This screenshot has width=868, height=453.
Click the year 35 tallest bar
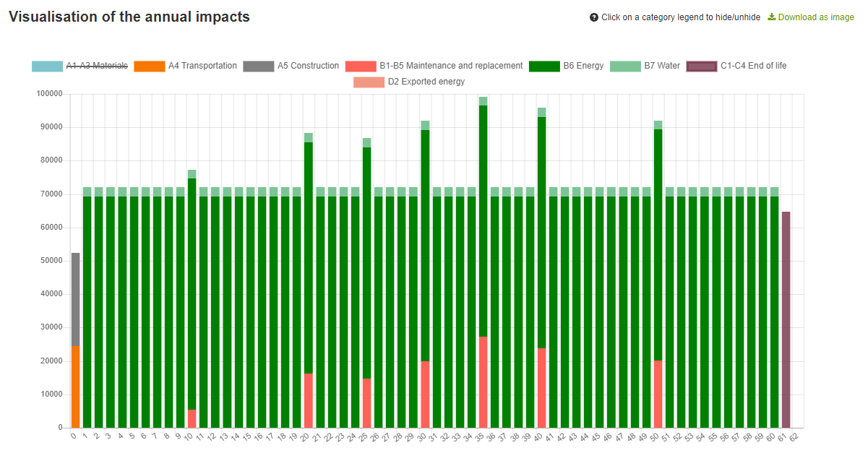pyautogui.click(x=483, y=217)
